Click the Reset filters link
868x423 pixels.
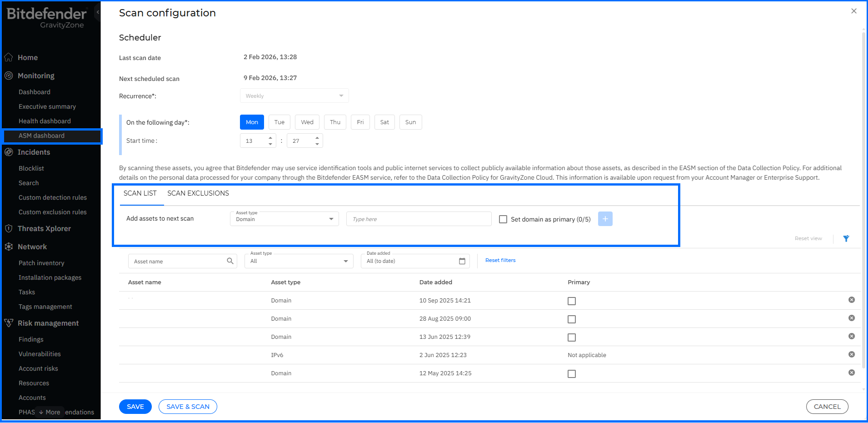[x=500, y=260]
